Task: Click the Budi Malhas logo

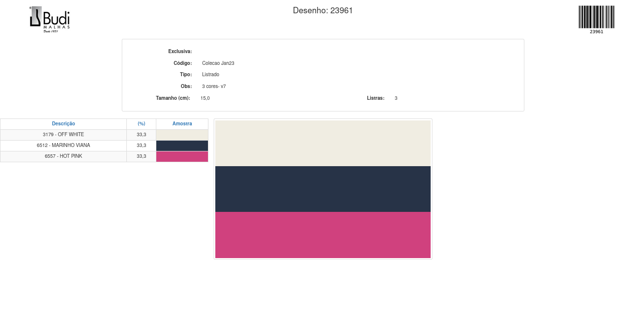Action: [x=50, y=20]
